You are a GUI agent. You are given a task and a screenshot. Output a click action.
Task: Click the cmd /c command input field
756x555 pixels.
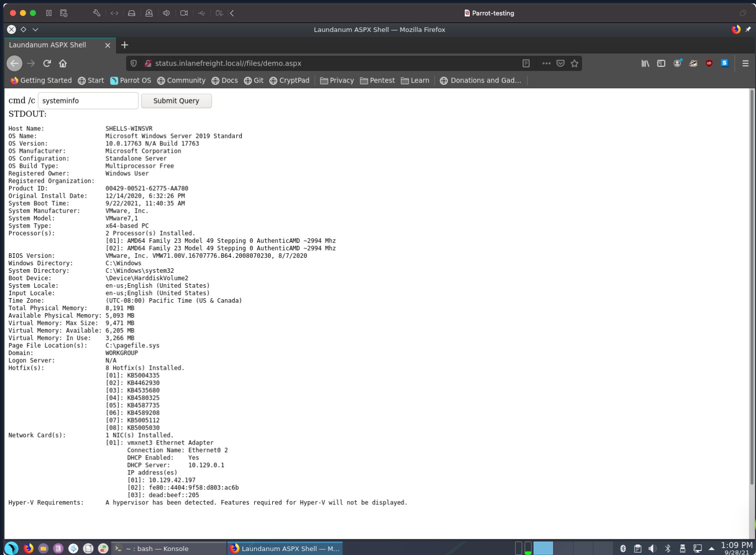[x=88, y=100]
